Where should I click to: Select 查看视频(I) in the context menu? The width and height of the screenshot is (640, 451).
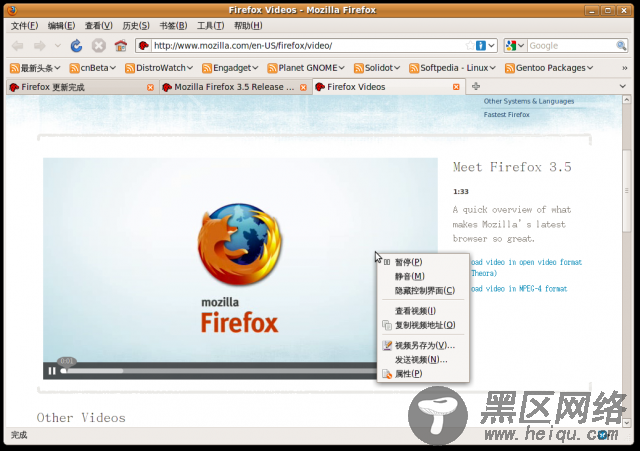tap(423, 311)
